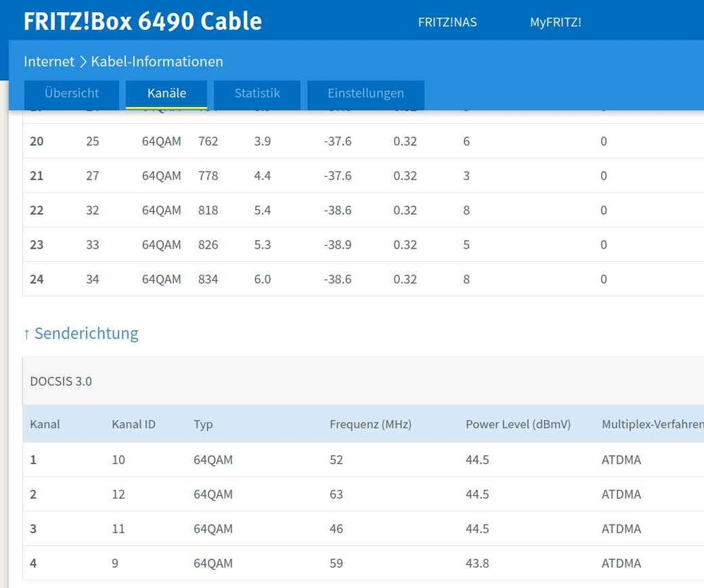
Task: Click the Kabel-Informationen breadcrumb
Action: coord(156,61)
